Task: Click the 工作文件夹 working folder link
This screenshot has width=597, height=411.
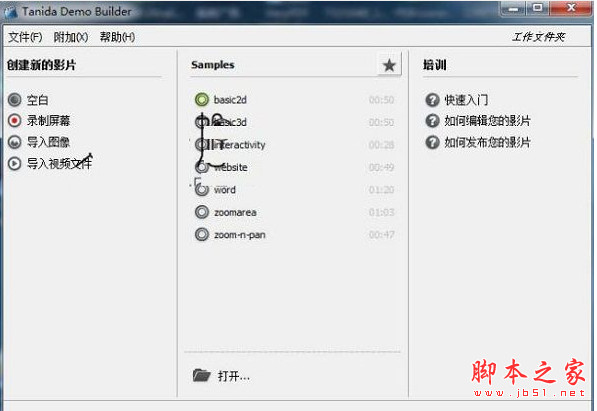Action: 538,37
